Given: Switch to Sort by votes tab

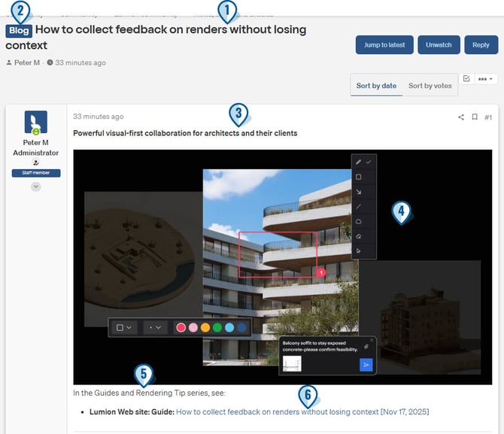Looking at the screenshot, I should click(430, 86).
